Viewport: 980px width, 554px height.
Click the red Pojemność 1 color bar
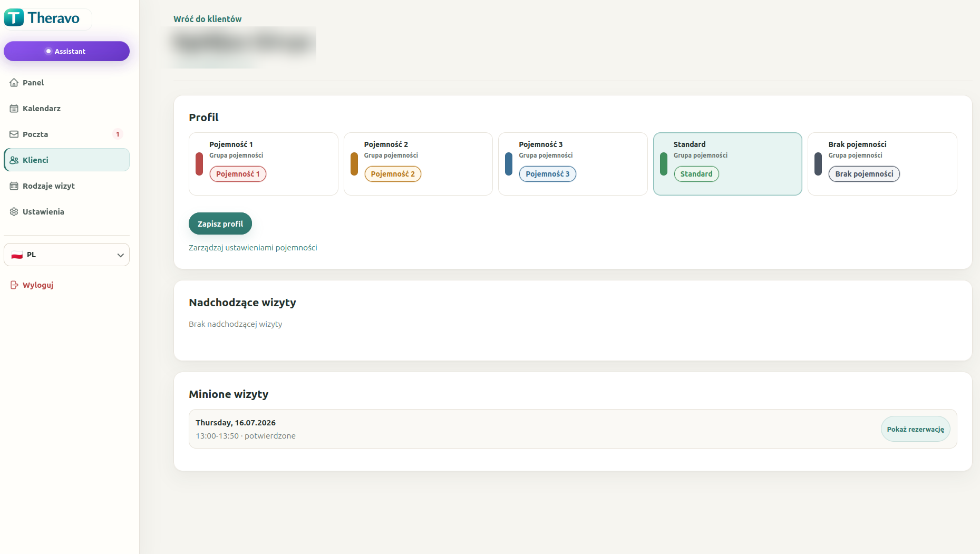click(199, 164)
